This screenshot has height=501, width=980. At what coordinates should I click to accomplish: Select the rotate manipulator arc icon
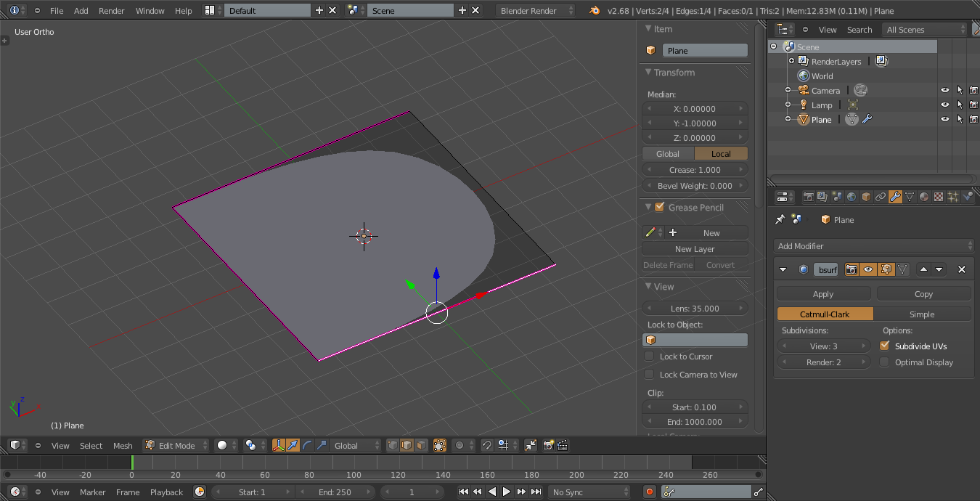[x=306, y=445]
